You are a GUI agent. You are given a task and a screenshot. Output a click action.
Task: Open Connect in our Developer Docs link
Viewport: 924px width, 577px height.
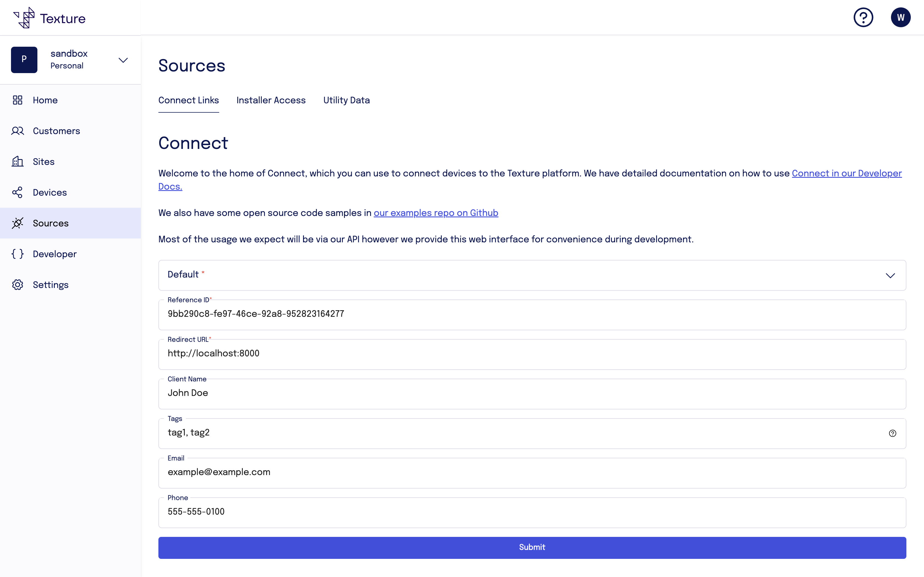(846, 174)
